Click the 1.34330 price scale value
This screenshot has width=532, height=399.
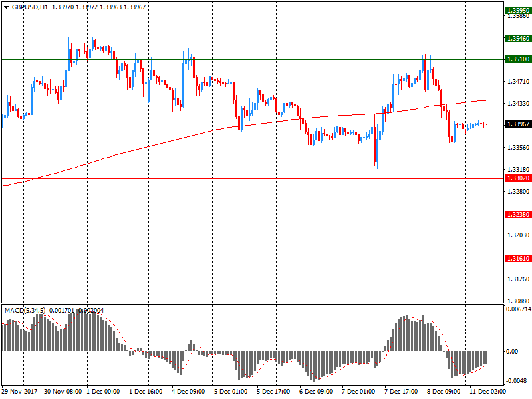[518, 104]
